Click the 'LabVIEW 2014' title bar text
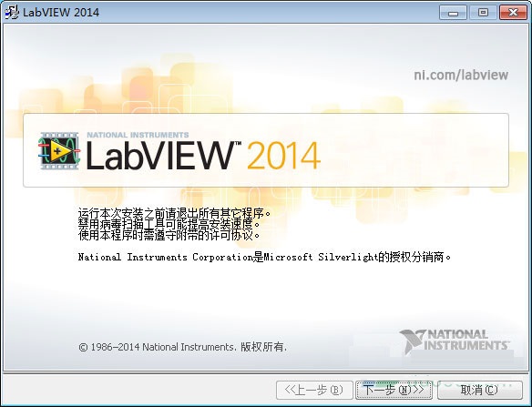The width and height of the screenshot is (532, 407). point(61,13)
